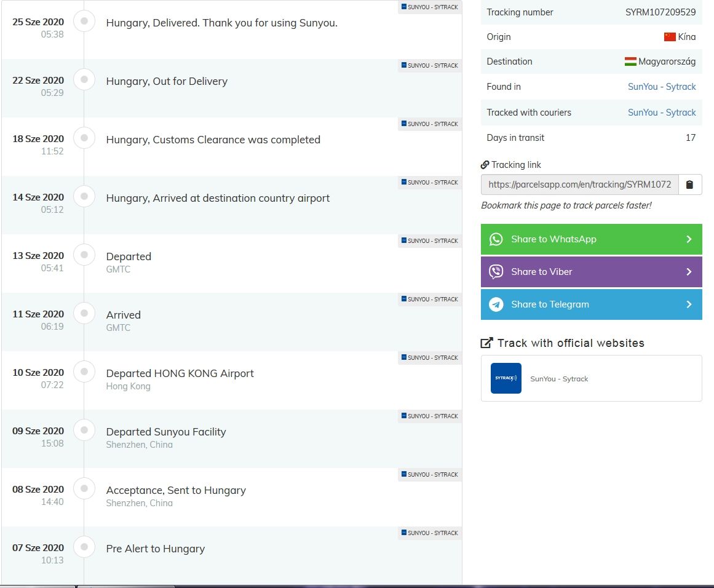Viewport: 714px width, 588px height.
Task: Click SUNYOU - SYTRACK badge on Acceptance event
Action: [x=430, y=475]
